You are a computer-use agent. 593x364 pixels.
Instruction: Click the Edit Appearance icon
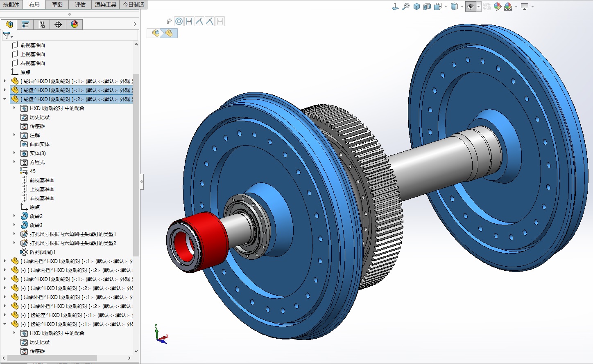[x=498, y=7]
